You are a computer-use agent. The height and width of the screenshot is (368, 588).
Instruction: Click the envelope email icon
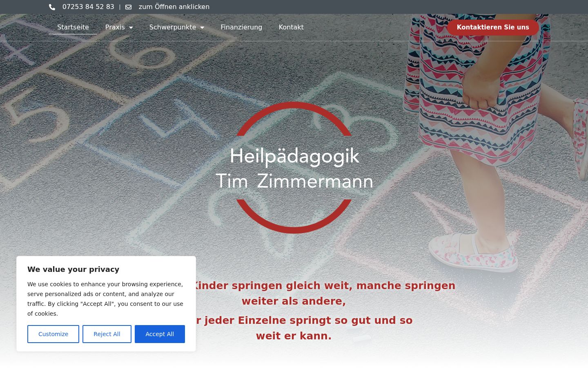(128, 7)
